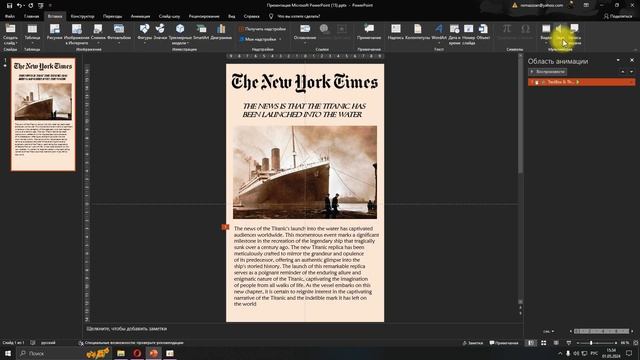The image size is (640, 360).
Task: Switch to Normal view
Action: pos(531,343)
